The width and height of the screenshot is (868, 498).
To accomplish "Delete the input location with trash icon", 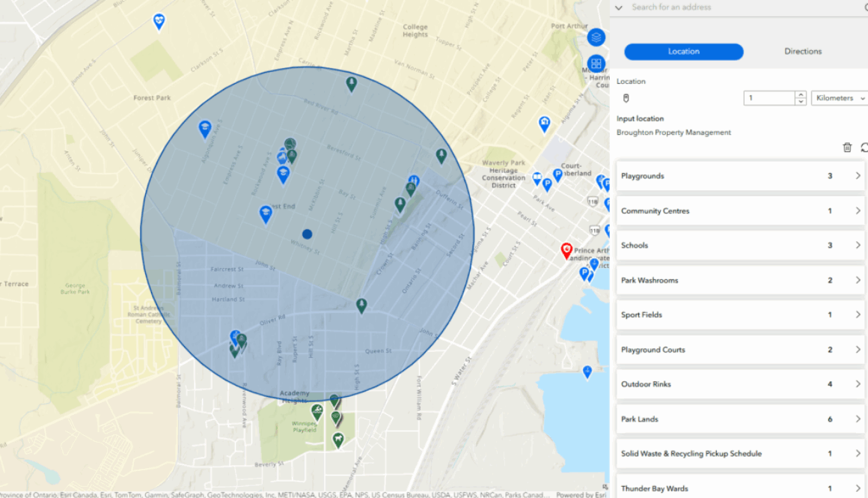I will coord(847,148).
